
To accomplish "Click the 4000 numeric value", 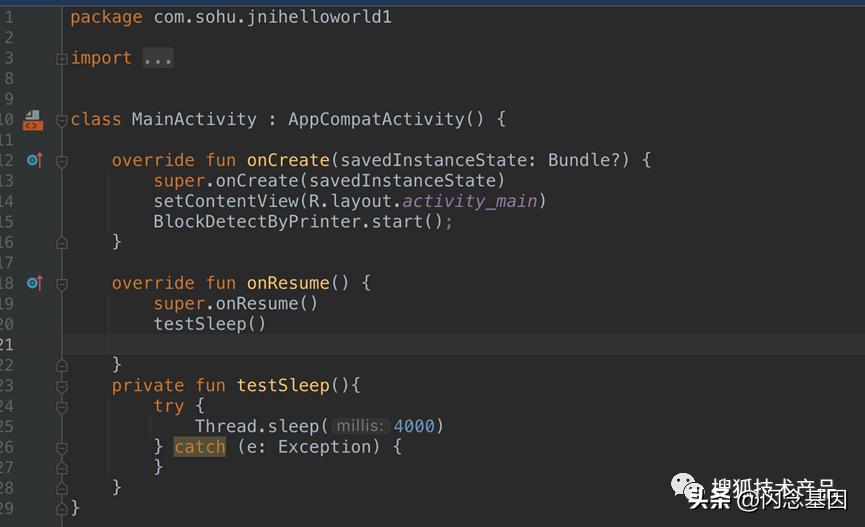I will pyautogui.click(x=414, y=427).
